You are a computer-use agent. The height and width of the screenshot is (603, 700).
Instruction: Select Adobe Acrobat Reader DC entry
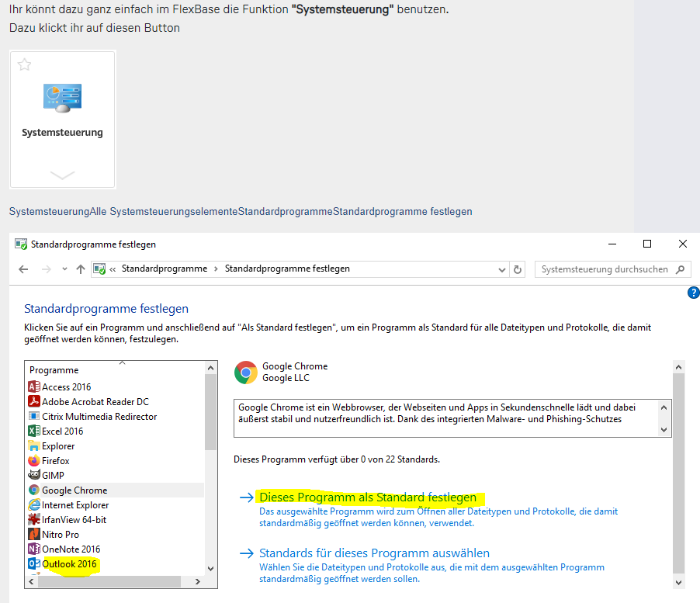(x=95, y=401)
